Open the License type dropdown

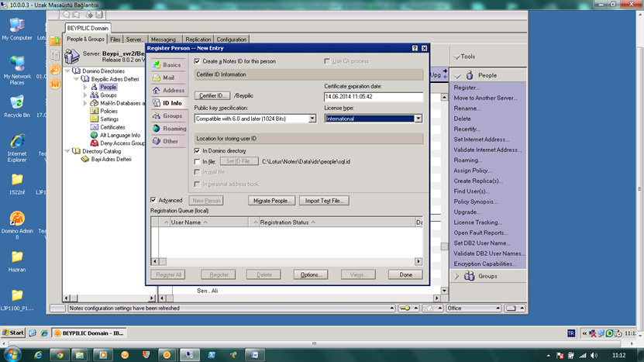(418, 119)
